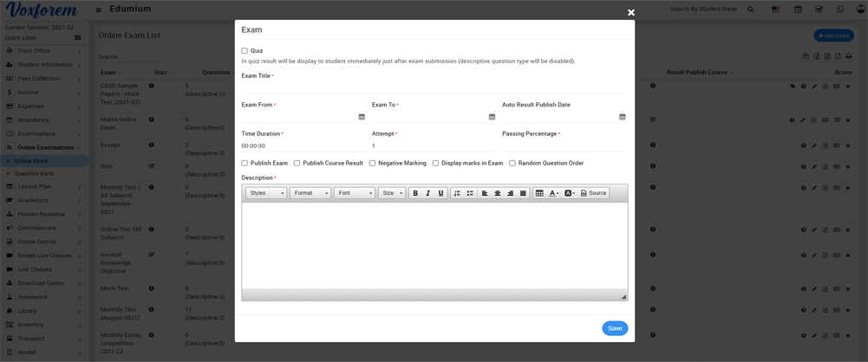Enable Negative Marking checkbox
The height and width of the screenshot is (362, 868).
(373, 163)
